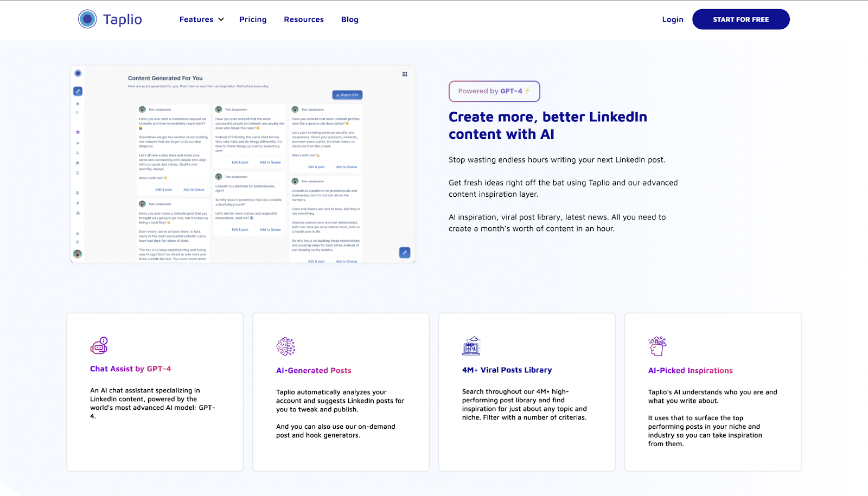This screenshot has height=496, width=868.
Task: Click the user avatar at preview sidebar bottom
Action: coord(78,254)
